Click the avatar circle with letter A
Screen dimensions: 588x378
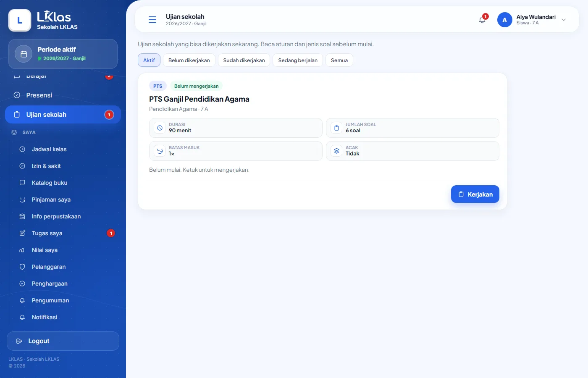[x=504, y=20]
